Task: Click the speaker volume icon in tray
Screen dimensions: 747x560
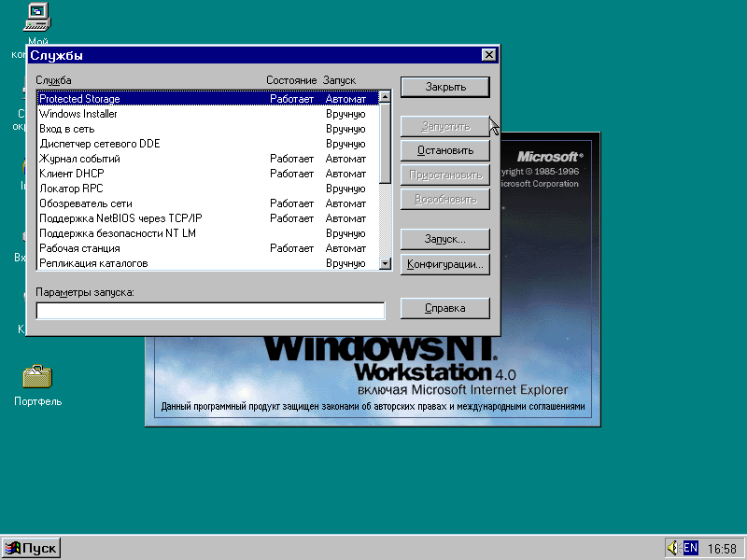Action: click(672, 548)
